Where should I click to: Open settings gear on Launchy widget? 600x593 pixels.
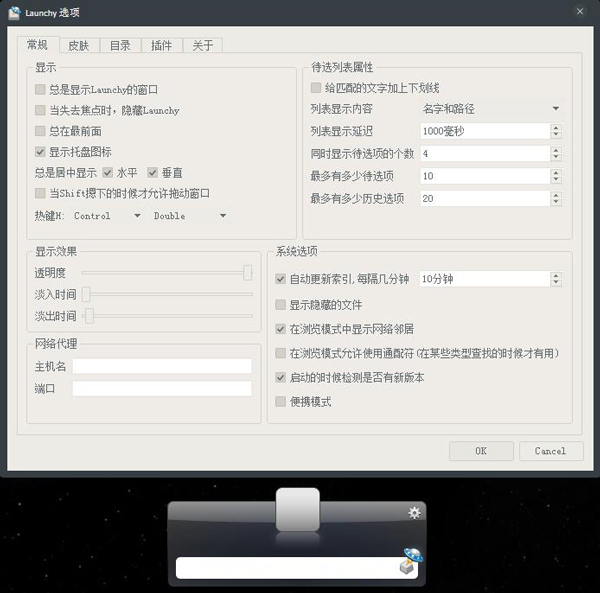[x=414, y=513]
